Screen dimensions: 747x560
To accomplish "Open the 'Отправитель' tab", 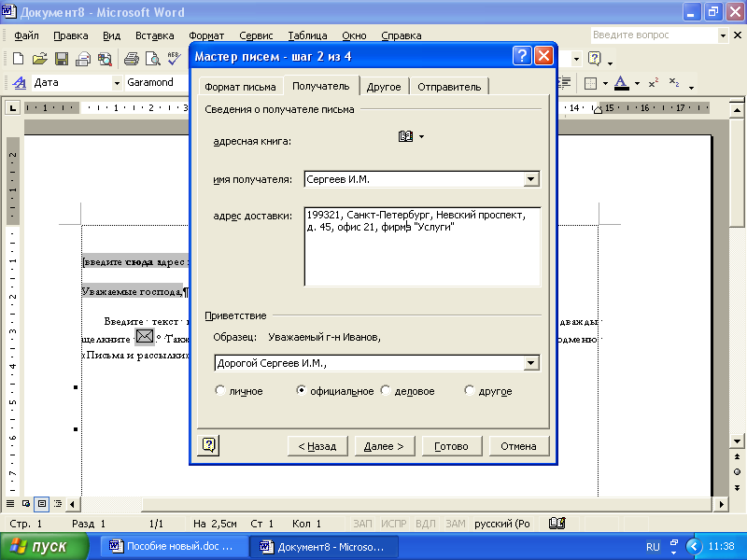I will [x=449, y=87].
